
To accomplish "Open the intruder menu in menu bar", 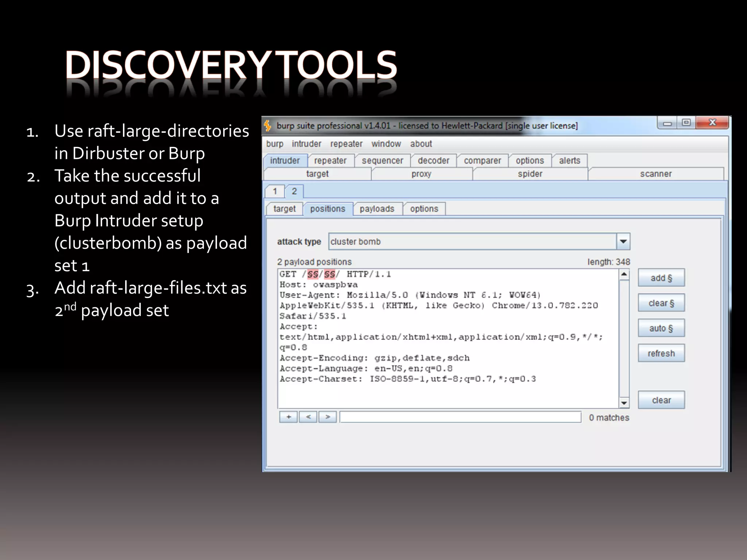I will (x=306, y=144).
